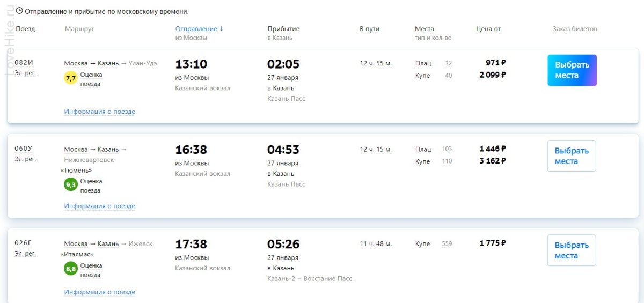Open Информация о поезде for train 060У
Viewport: 644px width, 303px height.
pyautogui.click(x=100, y=206)
